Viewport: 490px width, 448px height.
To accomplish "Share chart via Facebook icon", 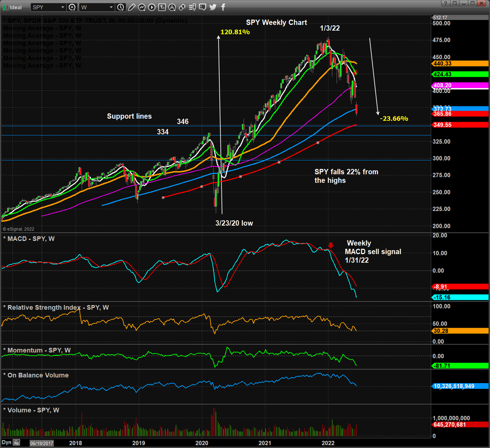I will 223,7.
